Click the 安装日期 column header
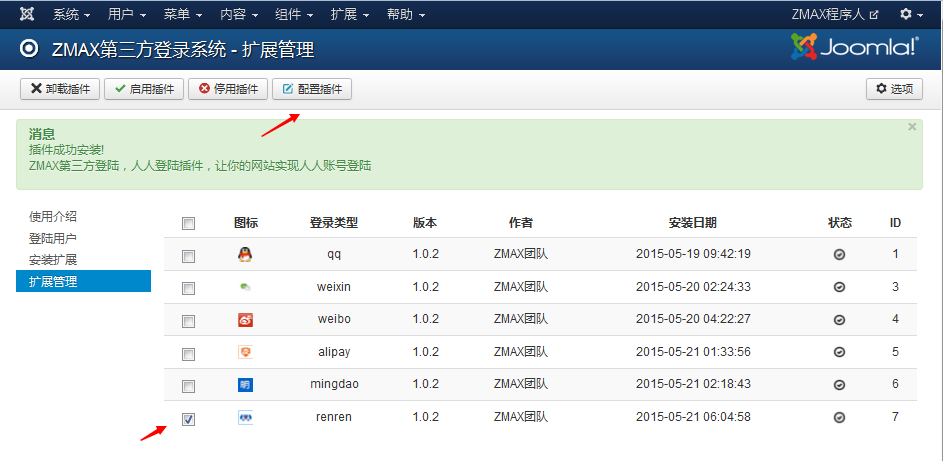943x461 pixels. coord(693,223)
